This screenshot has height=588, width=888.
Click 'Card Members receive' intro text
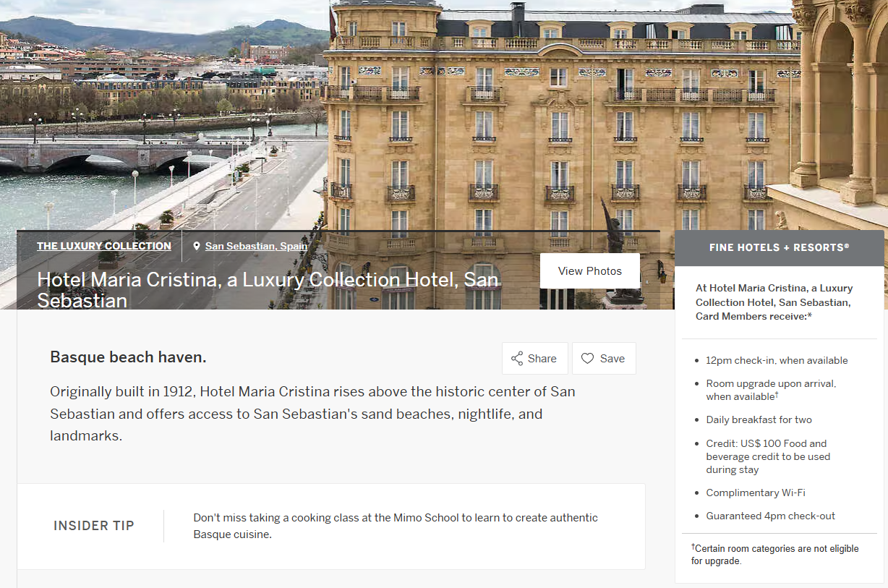774,302
